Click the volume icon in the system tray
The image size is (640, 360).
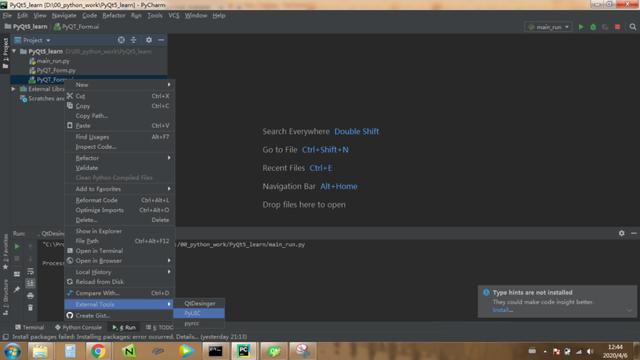point(590,351)
